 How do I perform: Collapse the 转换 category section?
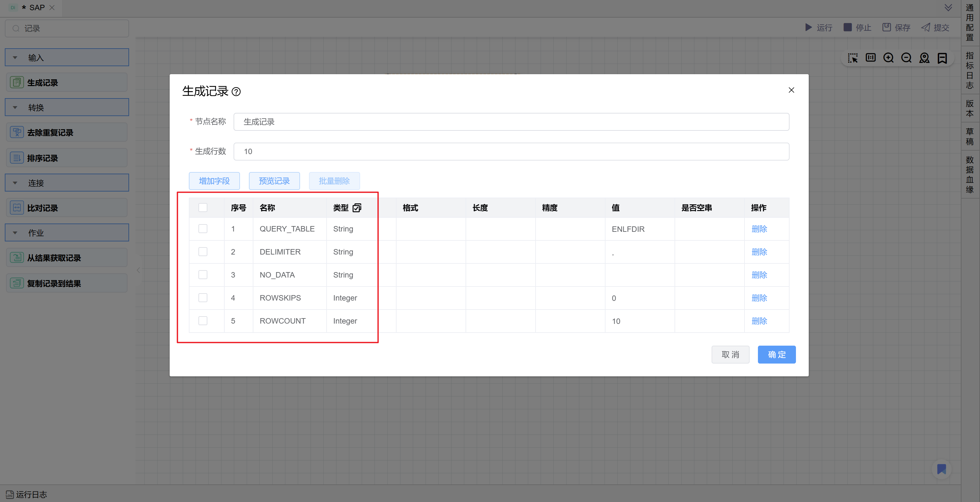(x=15, y=107)
